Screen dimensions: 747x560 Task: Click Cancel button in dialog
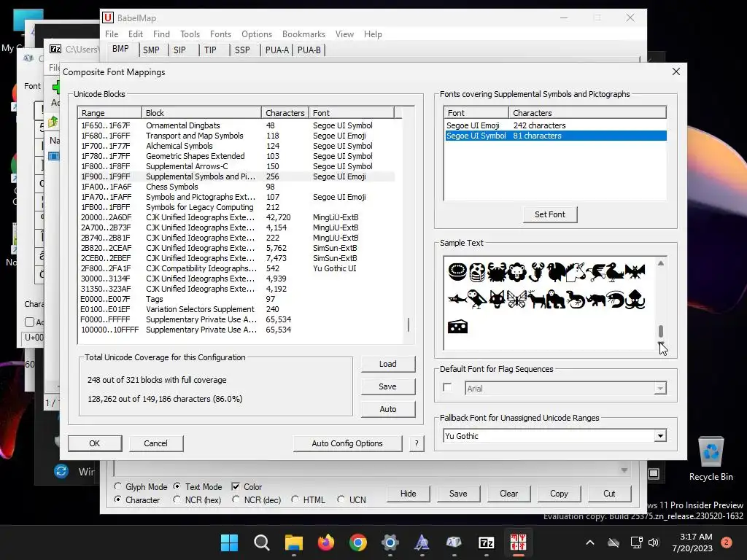coord(156,443)
